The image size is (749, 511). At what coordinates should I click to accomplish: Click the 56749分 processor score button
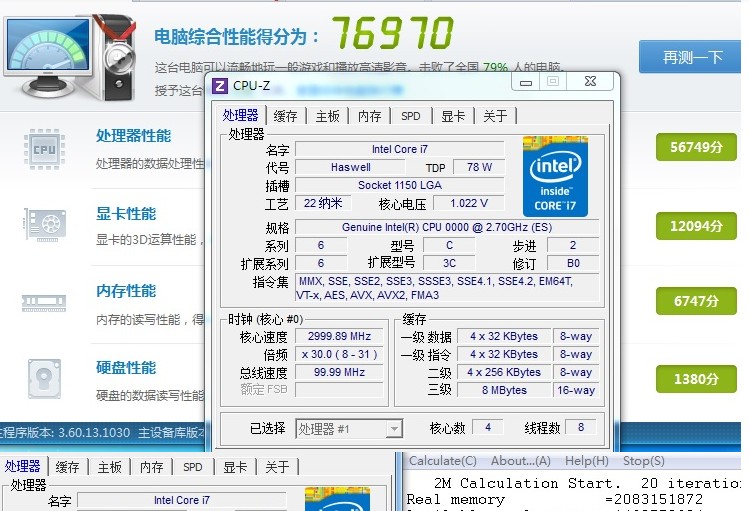(696, 147)
